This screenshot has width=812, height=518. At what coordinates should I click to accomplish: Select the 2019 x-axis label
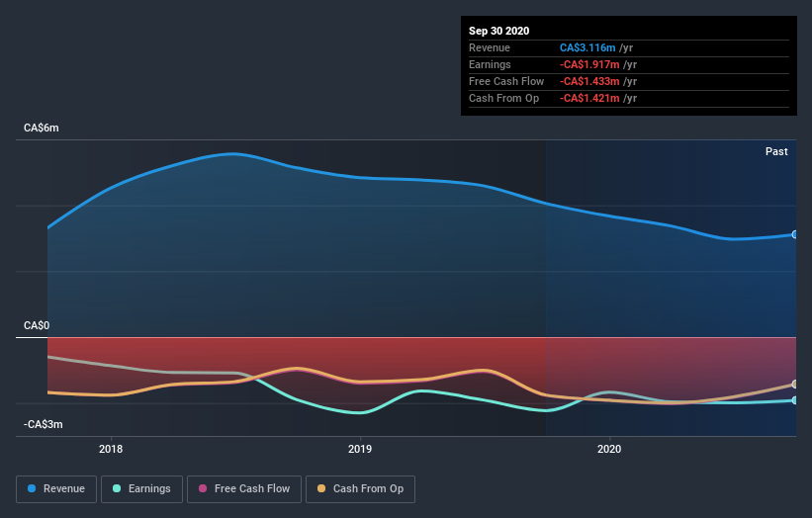[360, 449]
